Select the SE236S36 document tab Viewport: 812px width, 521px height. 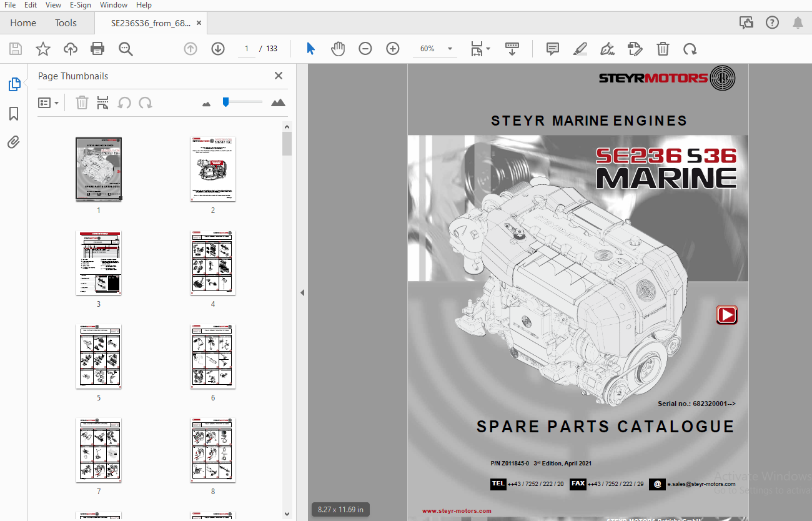point(150,23)
